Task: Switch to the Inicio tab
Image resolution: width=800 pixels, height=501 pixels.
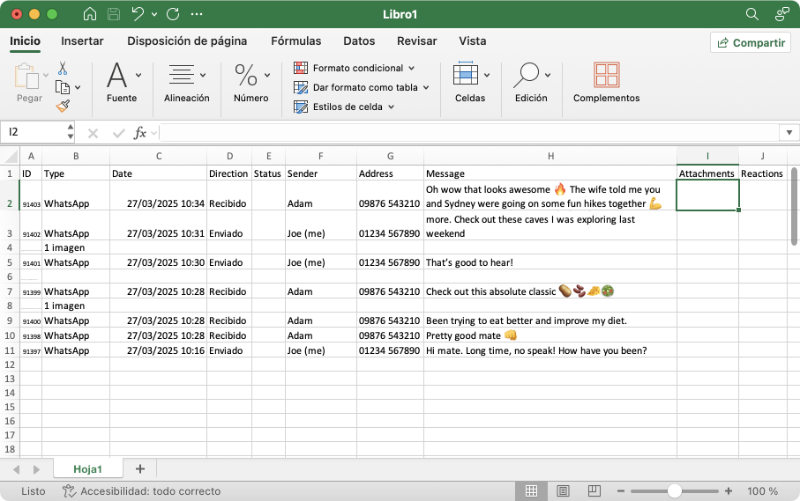Action: pyautogui.click(x=25, y=41)
